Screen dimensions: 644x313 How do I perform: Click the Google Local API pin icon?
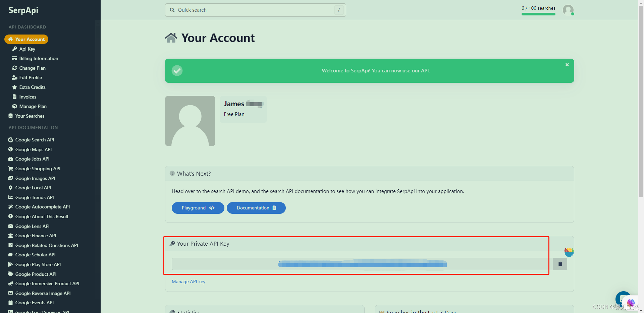pyautogui.click(x=10, y=188)
